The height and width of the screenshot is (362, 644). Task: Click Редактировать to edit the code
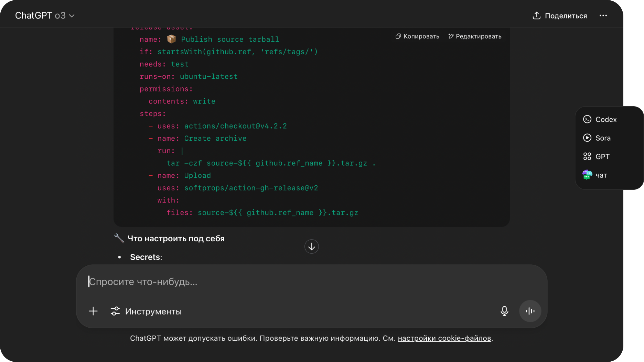(x=478, y=36)
